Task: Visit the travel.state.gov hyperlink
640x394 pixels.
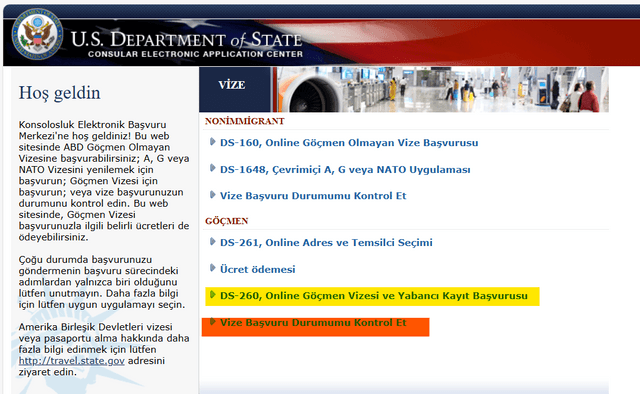Action: click(x=71, y=361)
